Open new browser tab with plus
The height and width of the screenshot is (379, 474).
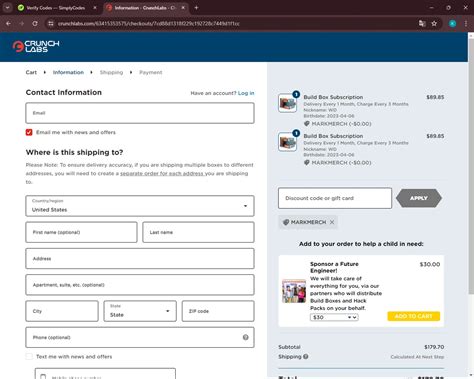pos(196,8)
